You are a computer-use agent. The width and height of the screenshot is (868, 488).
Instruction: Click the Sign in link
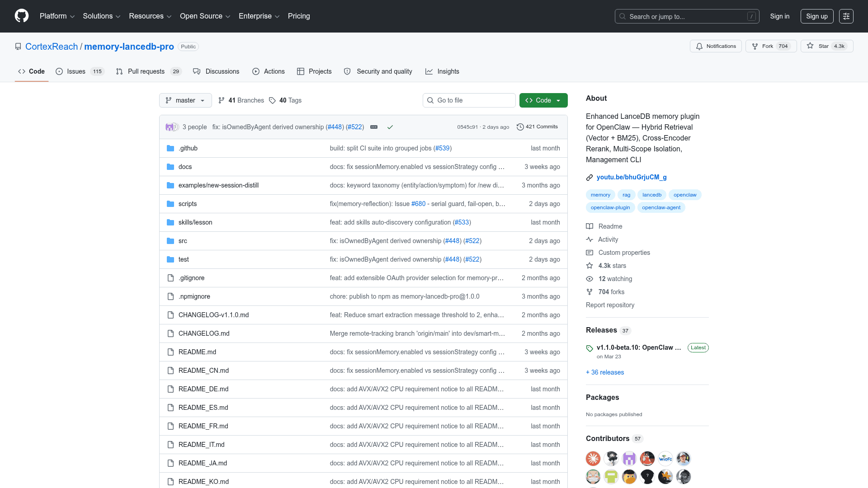780,16
